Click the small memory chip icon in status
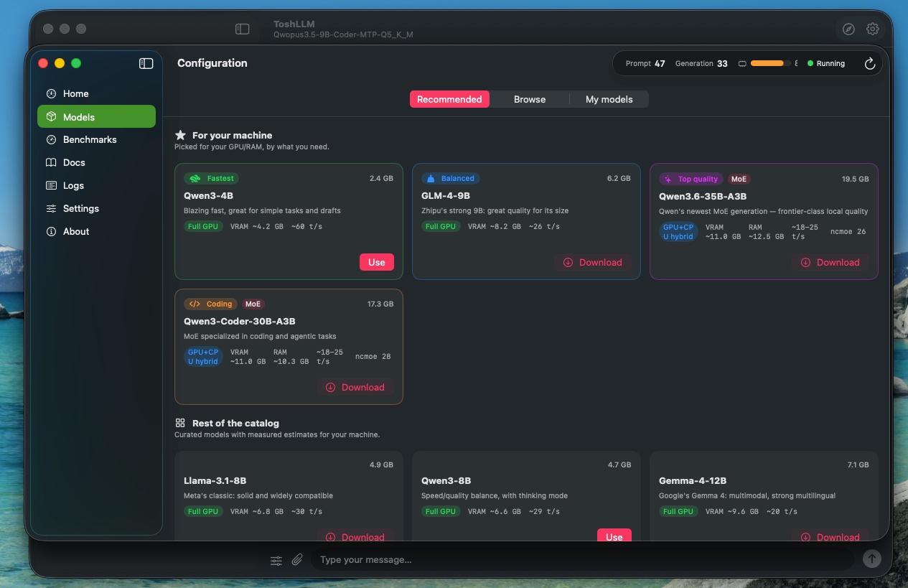This screenshot has height=588, width=908. click(742, 63)
